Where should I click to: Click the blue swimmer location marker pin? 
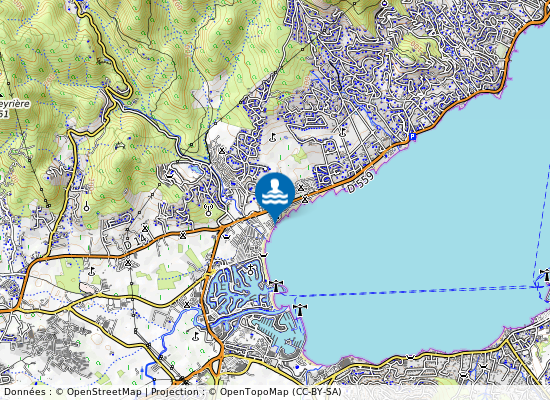[x=275, y=197]
